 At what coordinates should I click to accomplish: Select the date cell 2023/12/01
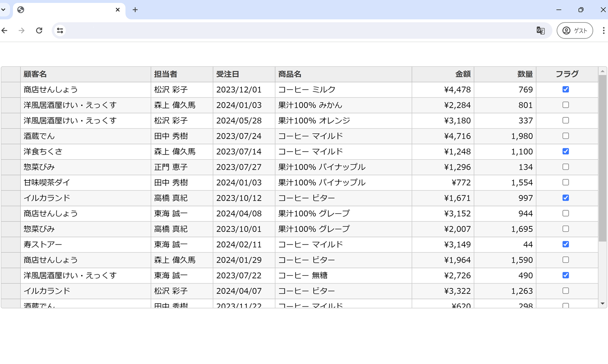[244, 90]
